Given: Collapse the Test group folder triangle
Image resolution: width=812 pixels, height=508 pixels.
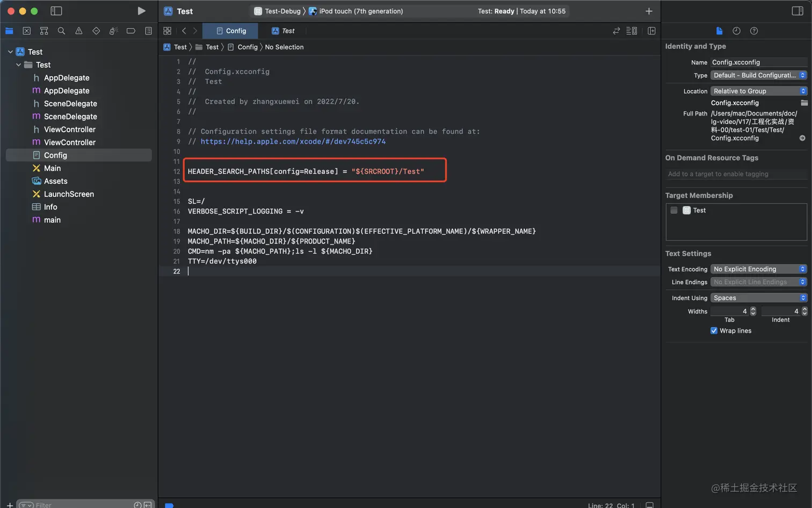Looking at the screenshot, I should coord(19,65).
